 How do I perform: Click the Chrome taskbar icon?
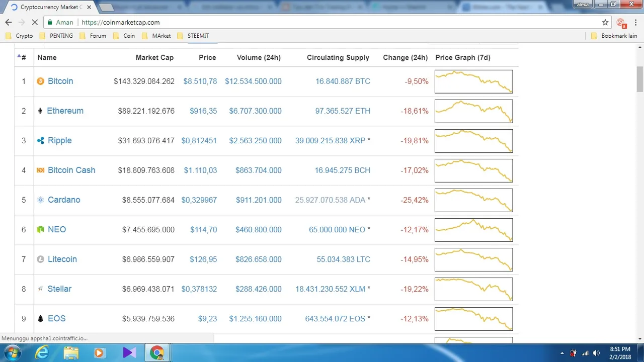(157, 353)
